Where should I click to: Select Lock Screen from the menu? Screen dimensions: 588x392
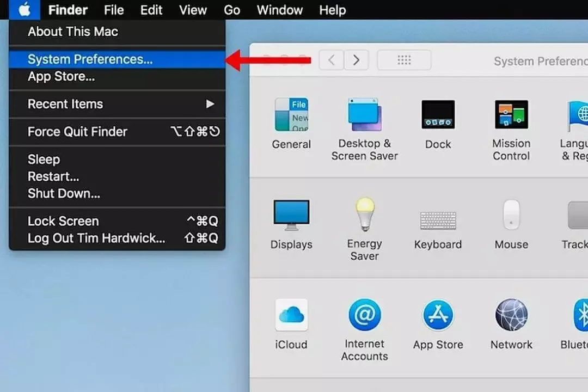coord(63,221)
